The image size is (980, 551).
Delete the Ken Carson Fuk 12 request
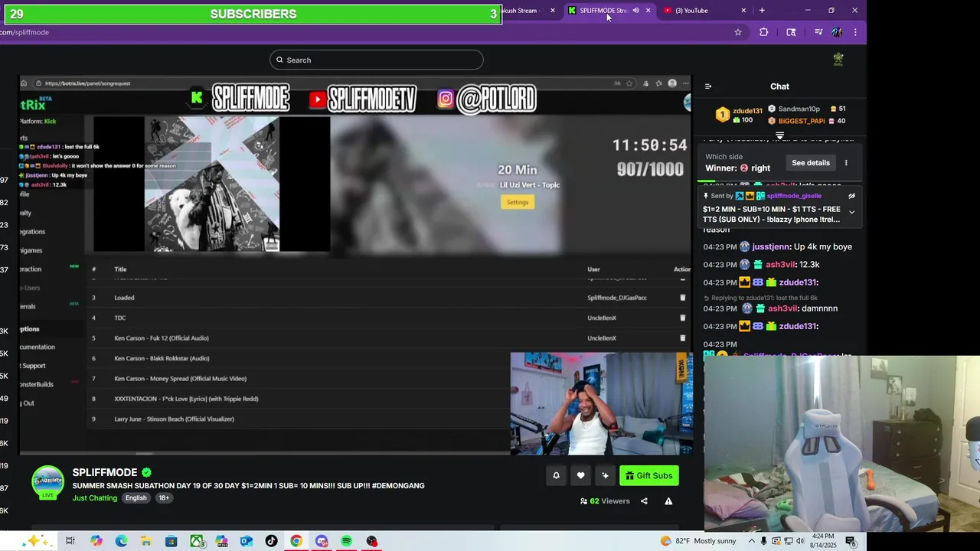tap(683, 338)
